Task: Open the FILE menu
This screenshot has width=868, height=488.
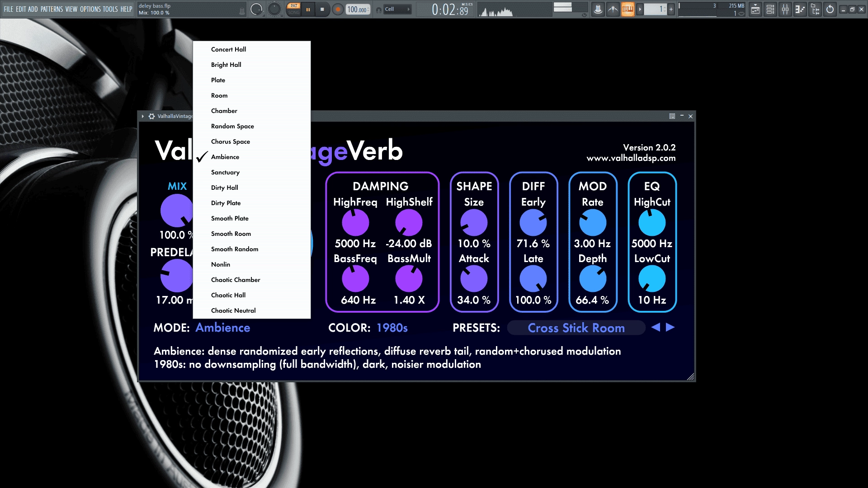Action: click(9, 9)
